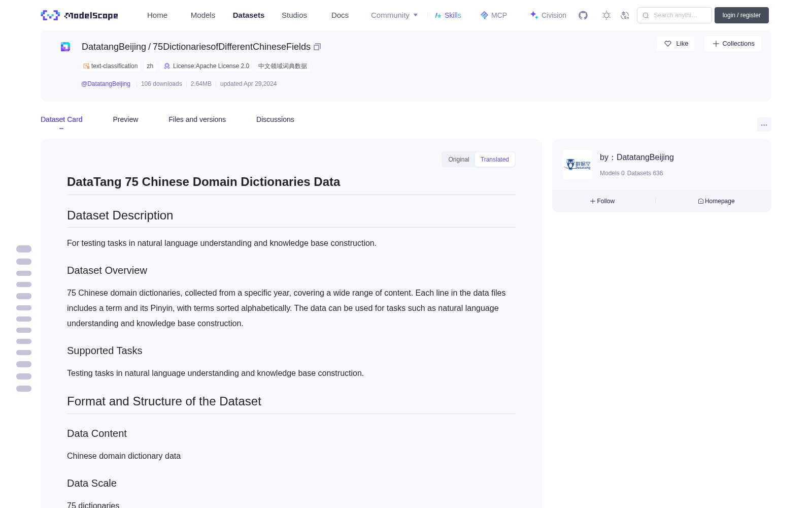Toggle light/dark theme sun icon
This screenshot has height=508, width=812.
[606, 15]
